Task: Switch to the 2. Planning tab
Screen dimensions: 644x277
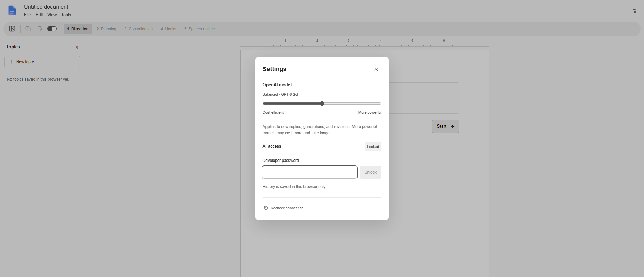Action: click(106, 29)
